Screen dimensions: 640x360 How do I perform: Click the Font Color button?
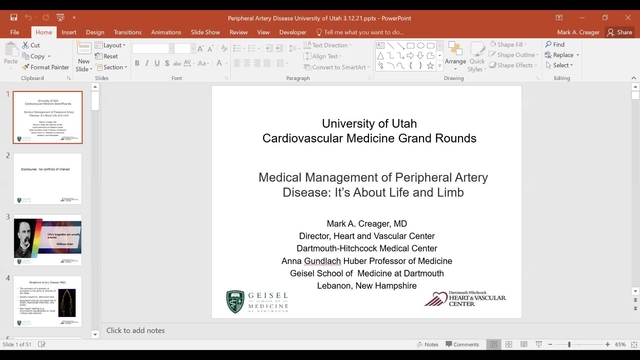pyautogui.click(x=219, y=63)
